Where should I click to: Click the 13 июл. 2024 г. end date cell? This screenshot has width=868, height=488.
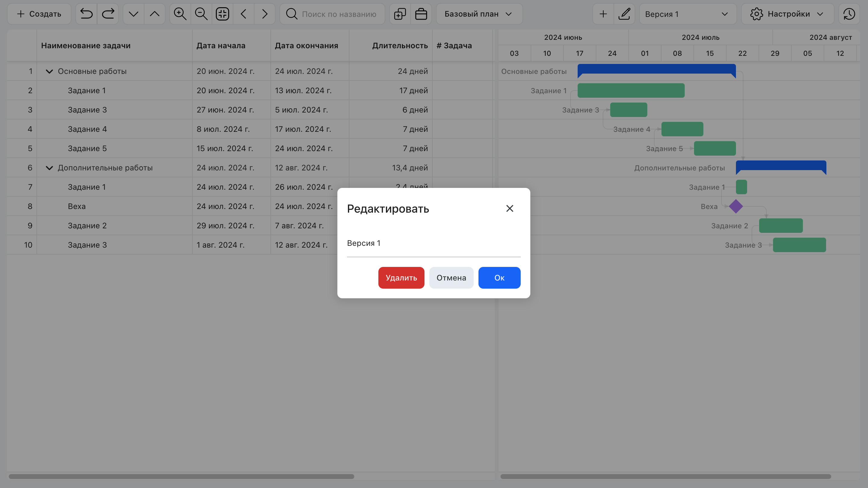[310, 90]
